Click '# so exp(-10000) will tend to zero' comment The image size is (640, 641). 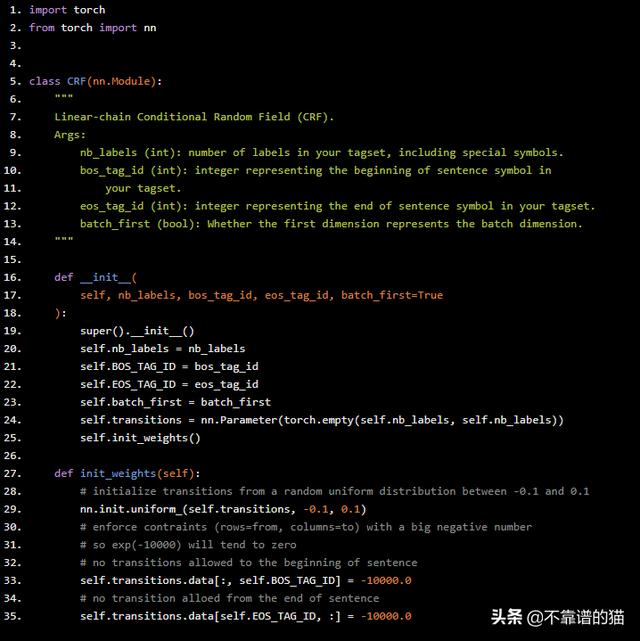188,545
